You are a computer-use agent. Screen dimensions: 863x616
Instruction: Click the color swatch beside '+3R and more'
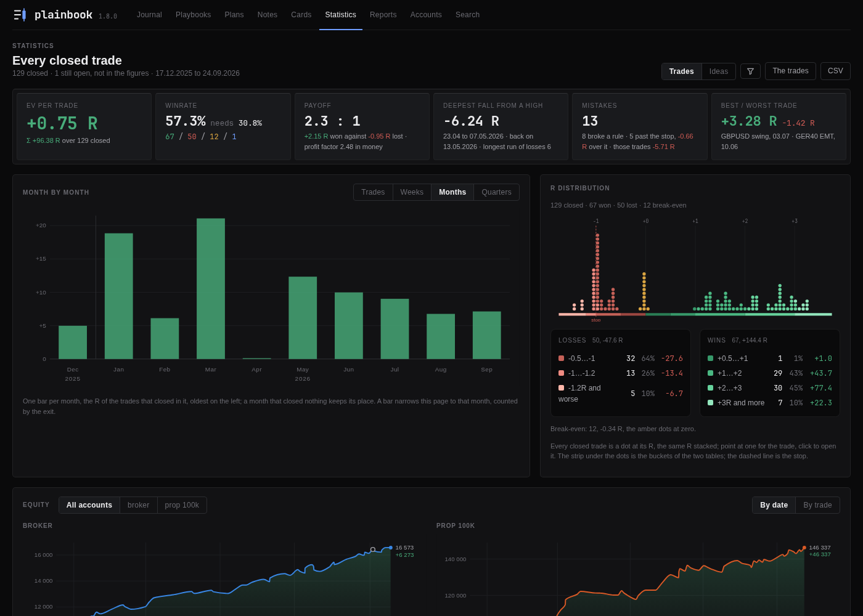pos(710,403)
